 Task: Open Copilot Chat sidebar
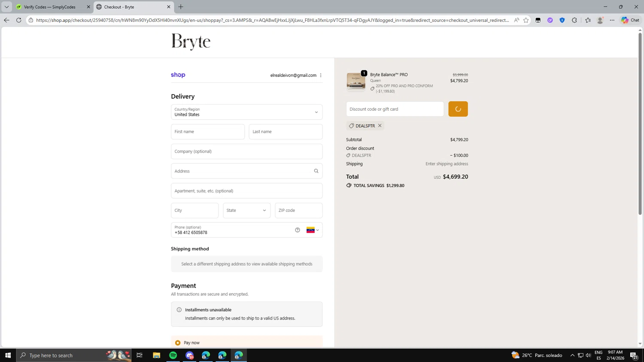[630, 20]
